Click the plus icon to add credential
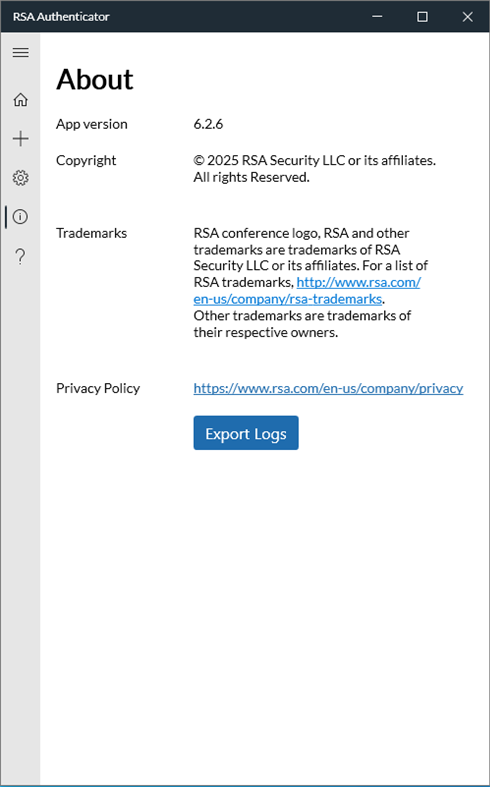490x787 pixels. pyautogui.click(x=21, y=139)
